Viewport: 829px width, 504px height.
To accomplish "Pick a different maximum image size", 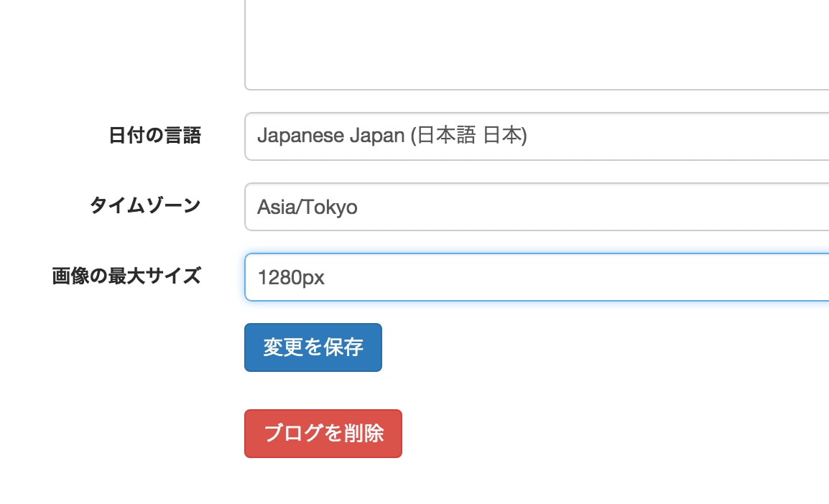I will pos(537,277).
